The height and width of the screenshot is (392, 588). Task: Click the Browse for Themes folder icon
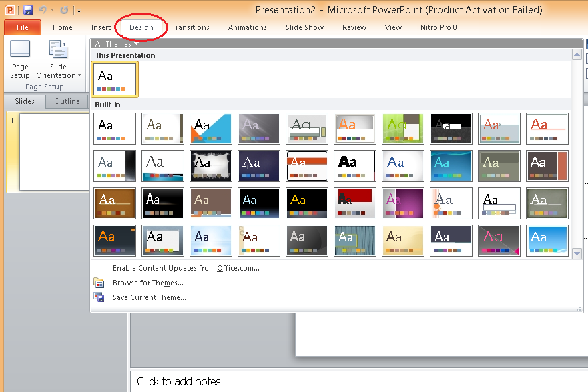tap(99, 283)
